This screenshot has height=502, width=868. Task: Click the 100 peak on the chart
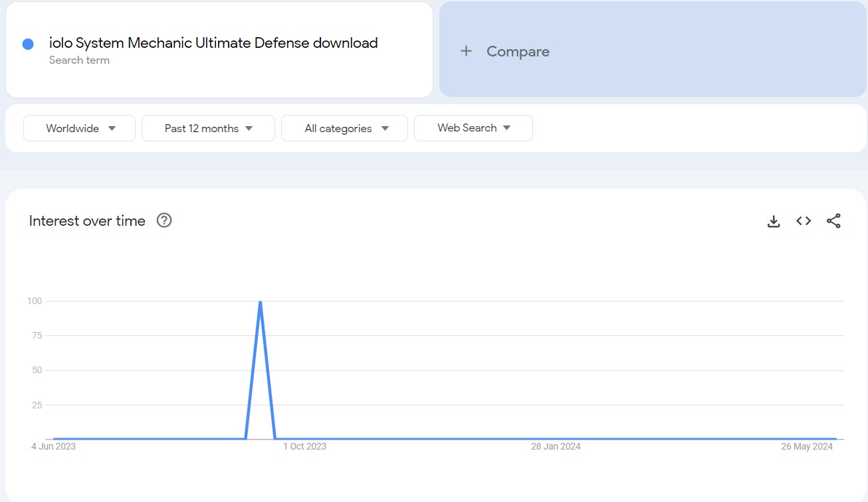[260, 301]
